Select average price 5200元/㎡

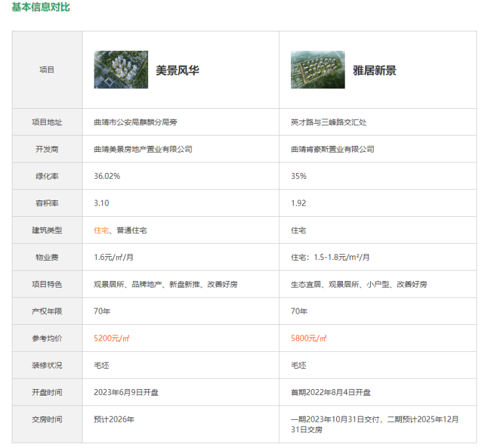[111, 338]
